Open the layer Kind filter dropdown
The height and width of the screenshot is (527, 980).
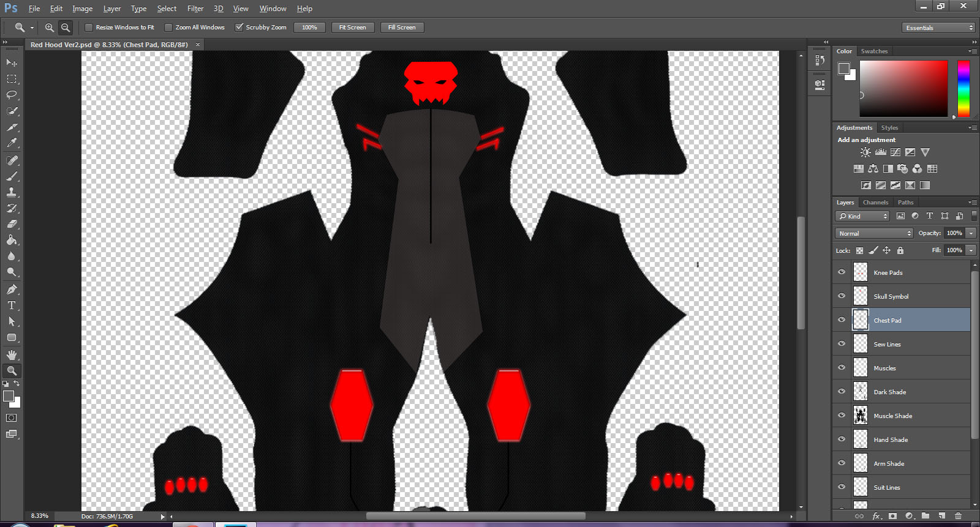862,216
